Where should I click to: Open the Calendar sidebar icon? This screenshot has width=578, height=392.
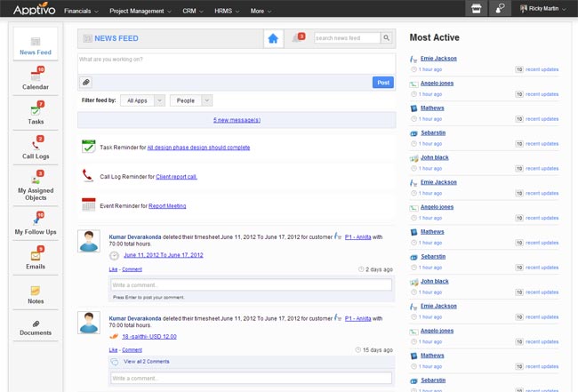36,77
